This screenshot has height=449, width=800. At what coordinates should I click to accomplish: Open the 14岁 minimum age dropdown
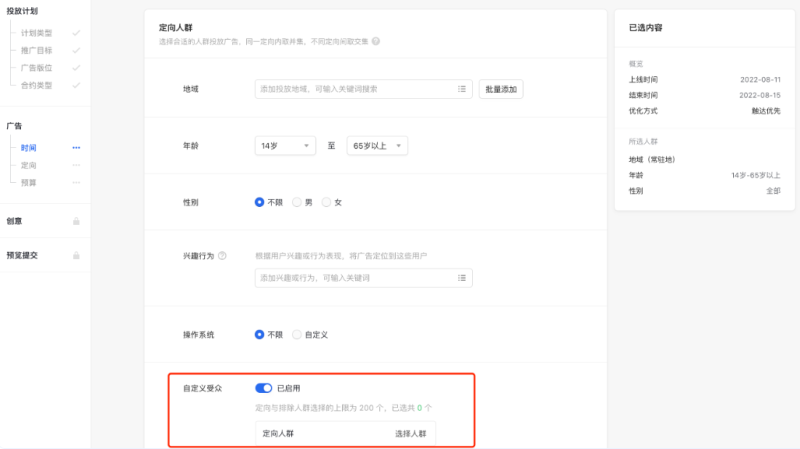tap(285, 146)
